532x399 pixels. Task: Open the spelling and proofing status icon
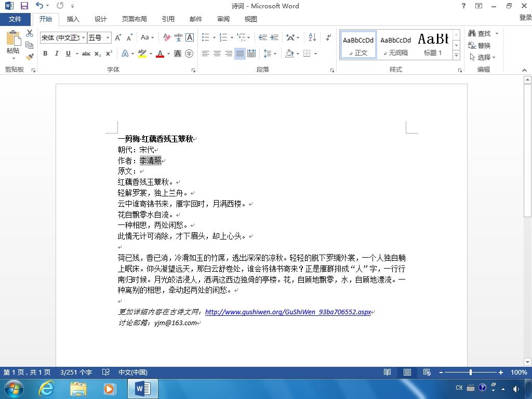click(106, 372)
